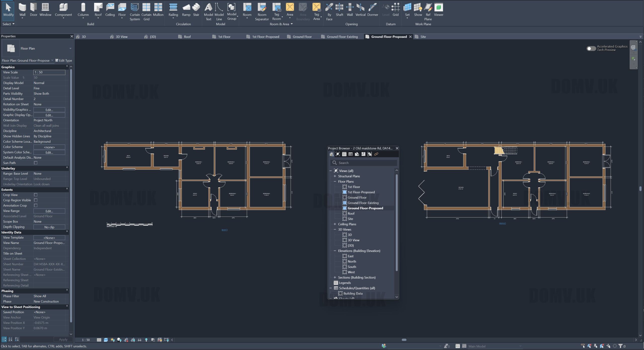Switch to the Ground Floor-Existing tab
Screen dimensions: 644x350
[342, 37]
